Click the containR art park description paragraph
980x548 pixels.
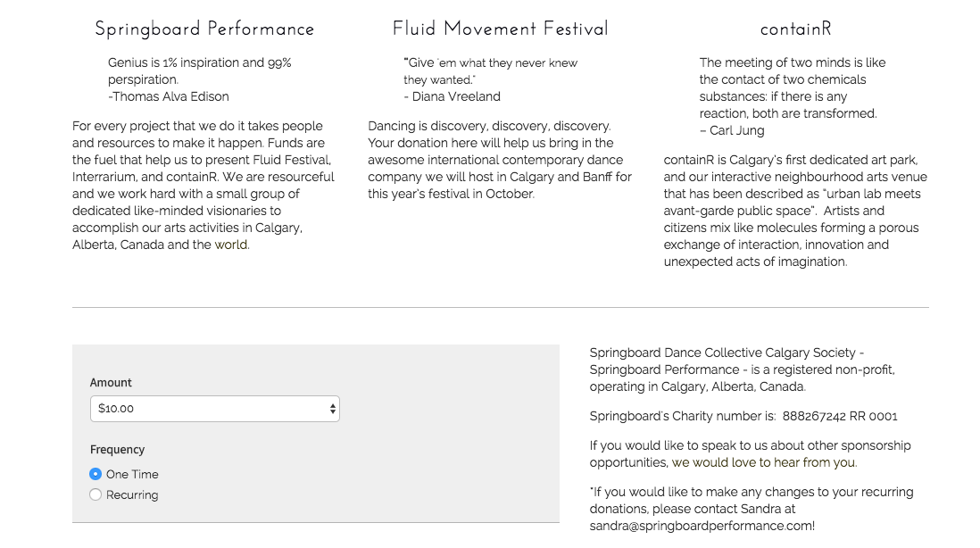pos(795,211)
